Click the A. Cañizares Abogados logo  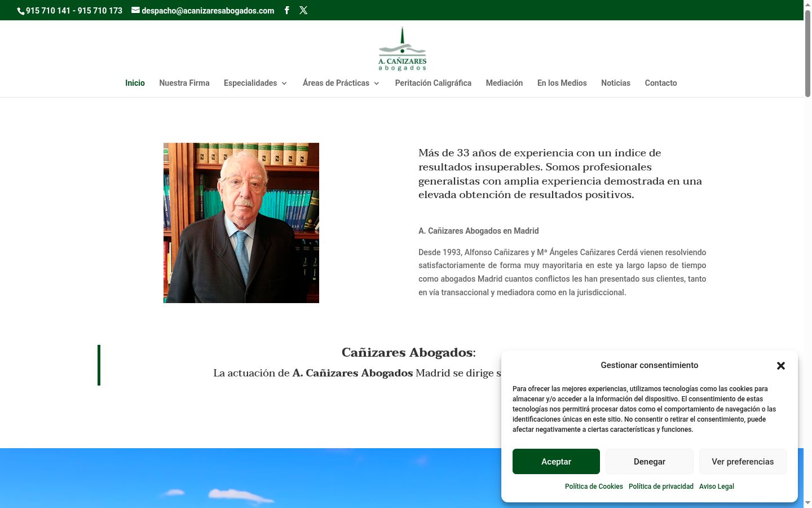click(x=402, y=49)
